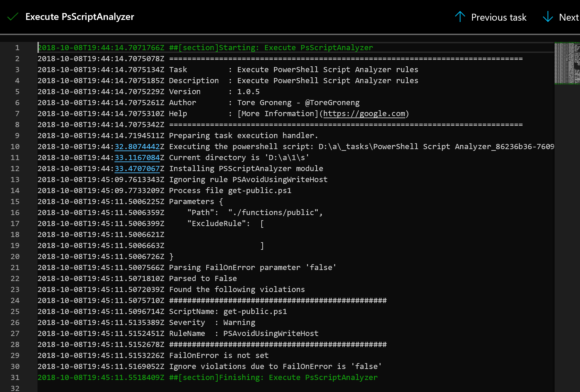Select the Execute PsScriptAnalyzer task title
Viewport: 580px width, 392px height.
point(80,16)
